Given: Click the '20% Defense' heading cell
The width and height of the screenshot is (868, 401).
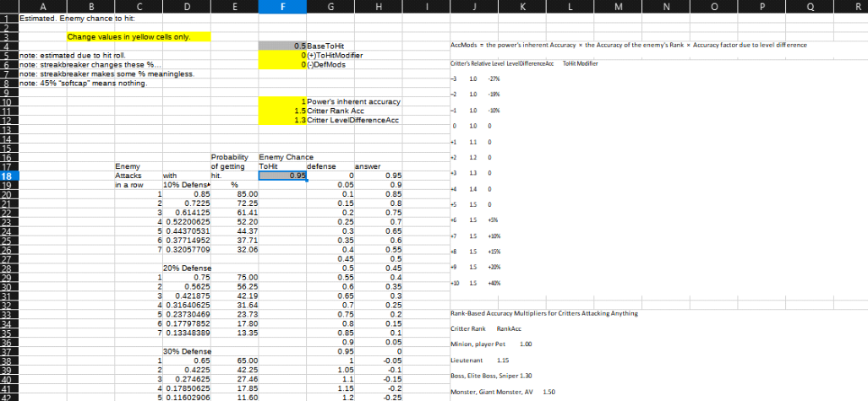Looking at the screenshot, I should click(x=187, y=268).
